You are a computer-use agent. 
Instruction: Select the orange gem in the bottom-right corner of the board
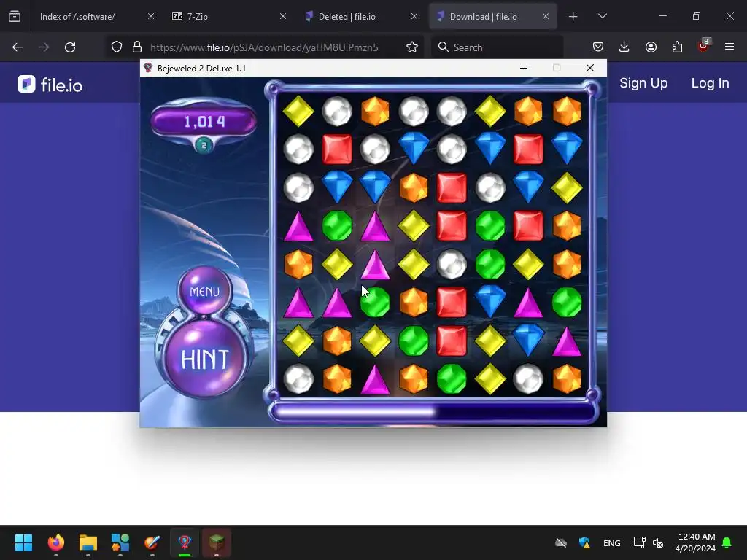pyautogui.click(x=566, y=379)
